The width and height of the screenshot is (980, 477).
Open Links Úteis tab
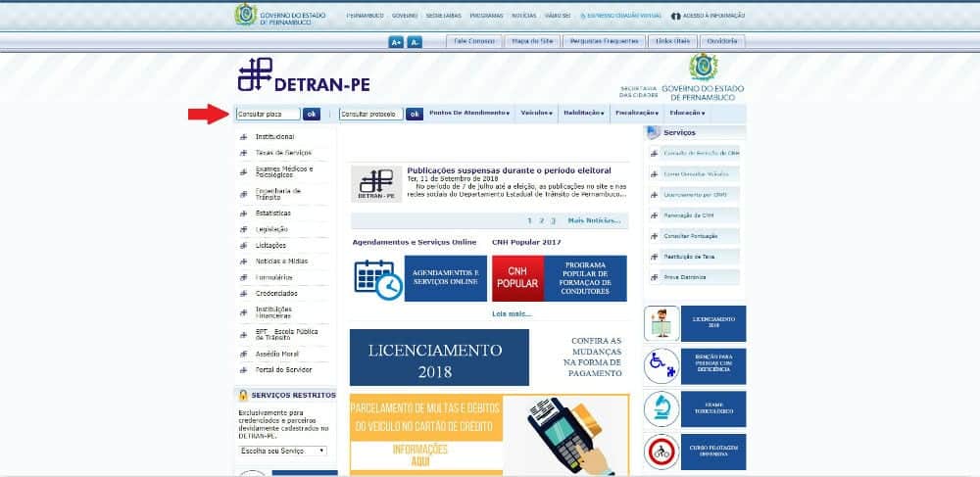(x=672, y=41)
